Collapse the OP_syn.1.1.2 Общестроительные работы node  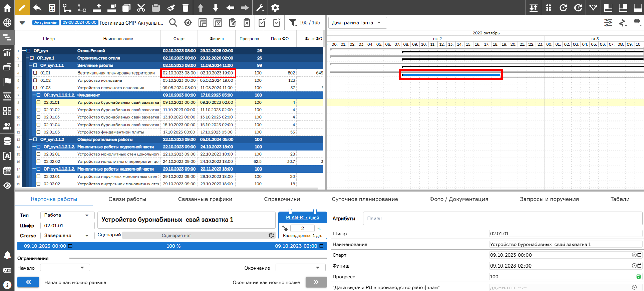31,139
